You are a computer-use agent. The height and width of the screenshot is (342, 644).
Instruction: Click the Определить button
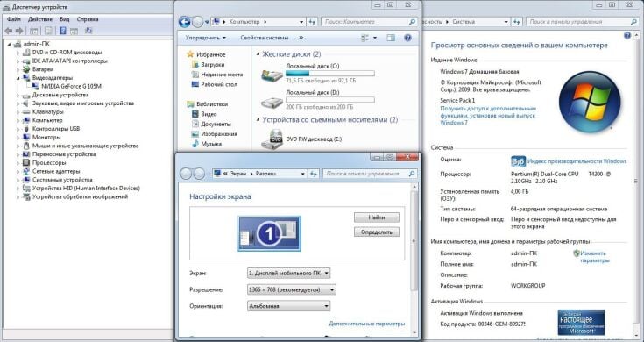point(377,232)
